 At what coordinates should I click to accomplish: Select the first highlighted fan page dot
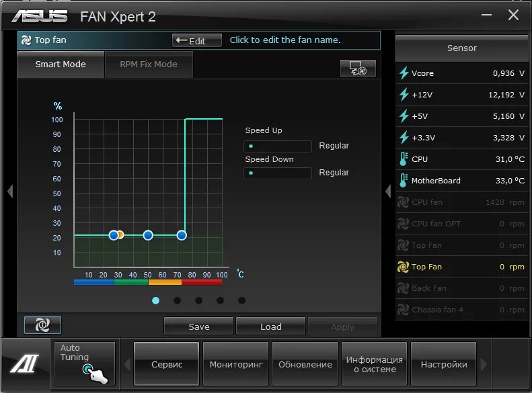pos(156,300)
